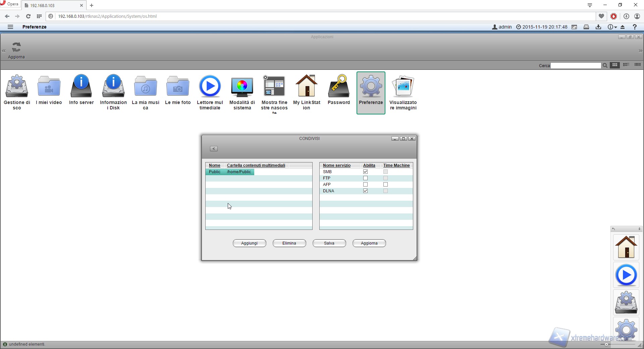Uncheck the DLNA Abilita checkbox
The height and width of the screenshot is (349, 644).
pos(366,191)
